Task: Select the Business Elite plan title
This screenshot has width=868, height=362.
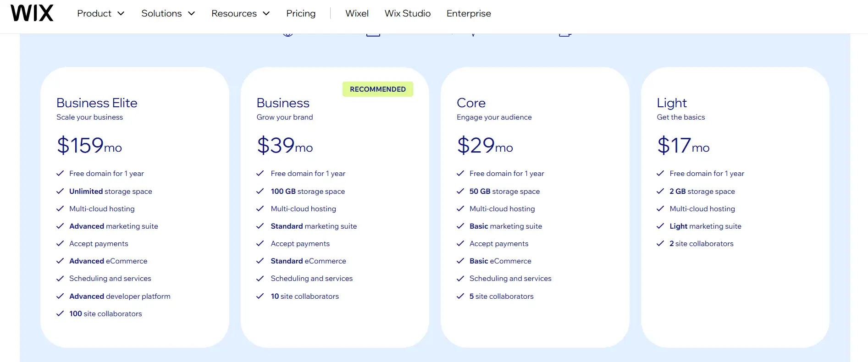Action: (x=97, y=103)
